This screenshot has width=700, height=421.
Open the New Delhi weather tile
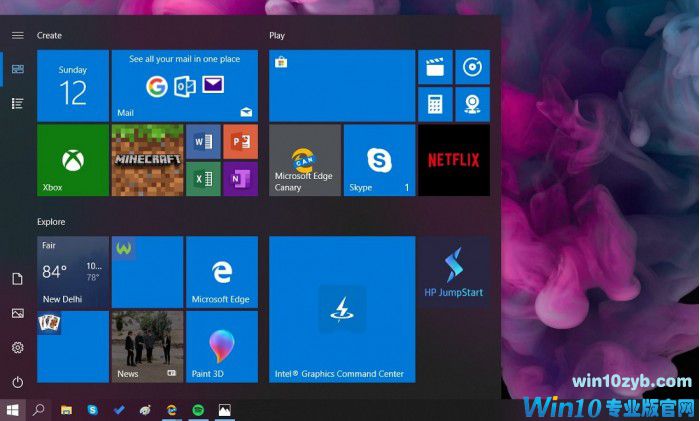(x=73, y=272)
